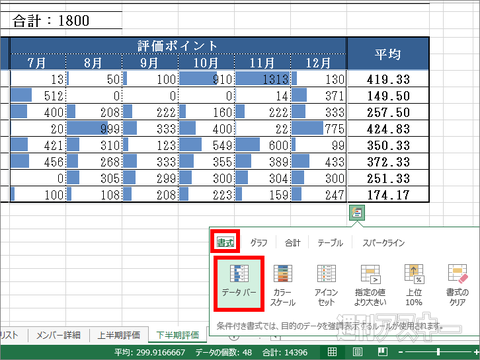
Task: Open the テーブル tab in Quick Analysis
Action: click(330, 242)
